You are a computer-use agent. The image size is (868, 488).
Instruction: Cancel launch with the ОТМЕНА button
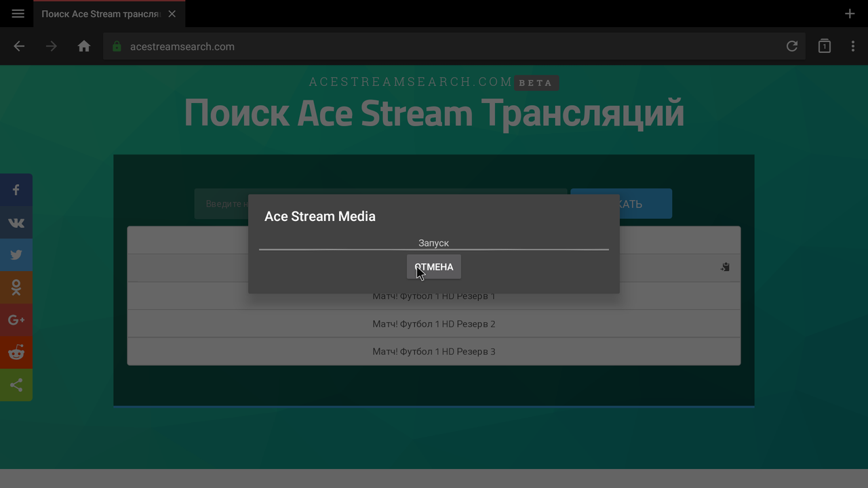point(434,267)
